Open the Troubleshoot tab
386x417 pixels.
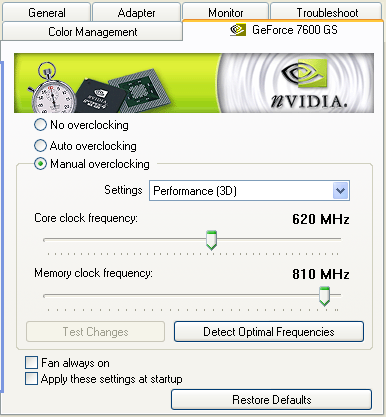tap(327, 12)
